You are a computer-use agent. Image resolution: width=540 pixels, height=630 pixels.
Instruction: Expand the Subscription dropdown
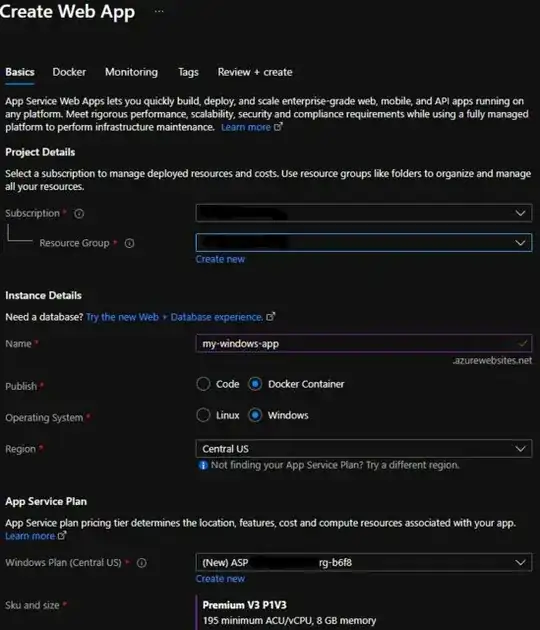(364, 213)
